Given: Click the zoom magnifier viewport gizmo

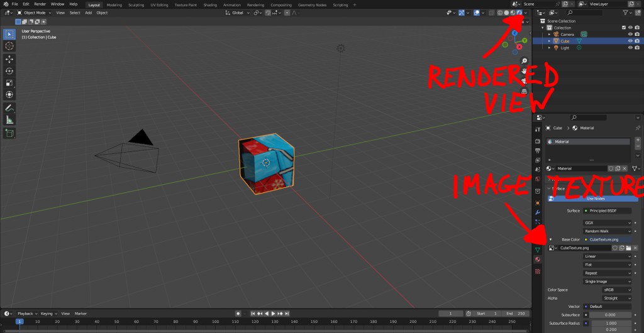Looking at the screenshot, I should coord(525,61).
